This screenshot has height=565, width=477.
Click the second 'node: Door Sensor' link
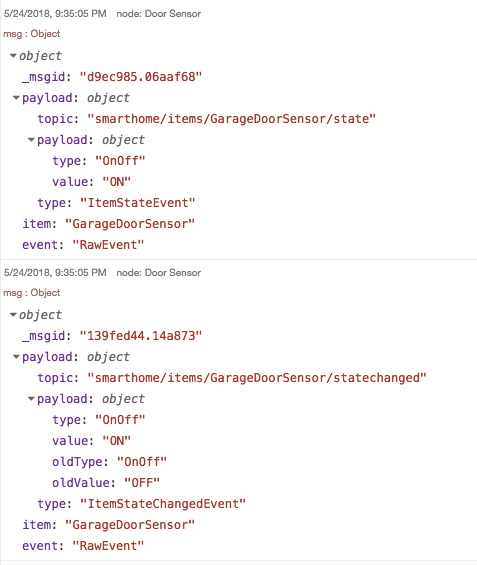[x=159, y=272]
